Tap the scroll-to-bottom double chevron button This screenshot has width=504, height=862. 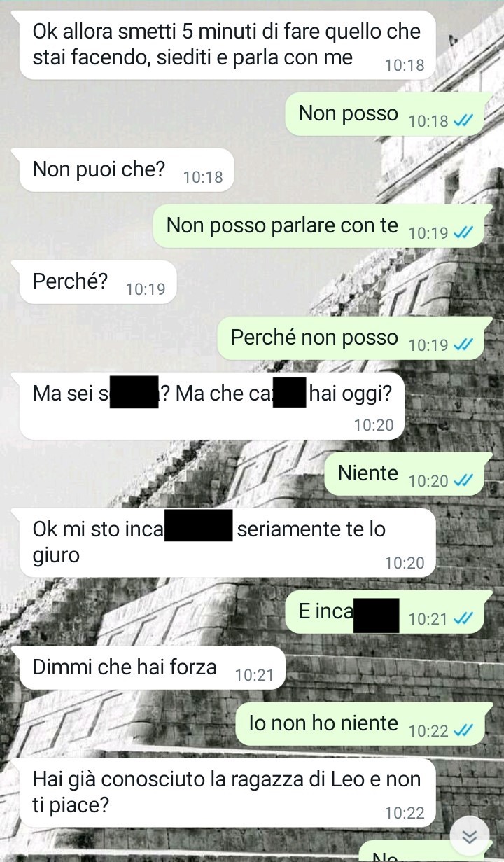pos(470,835)
